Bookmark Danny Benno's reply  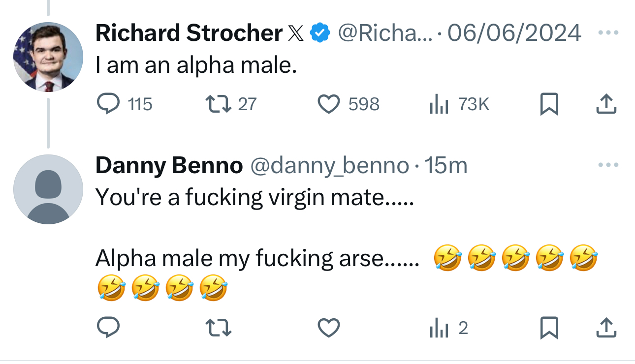point(549,328)
